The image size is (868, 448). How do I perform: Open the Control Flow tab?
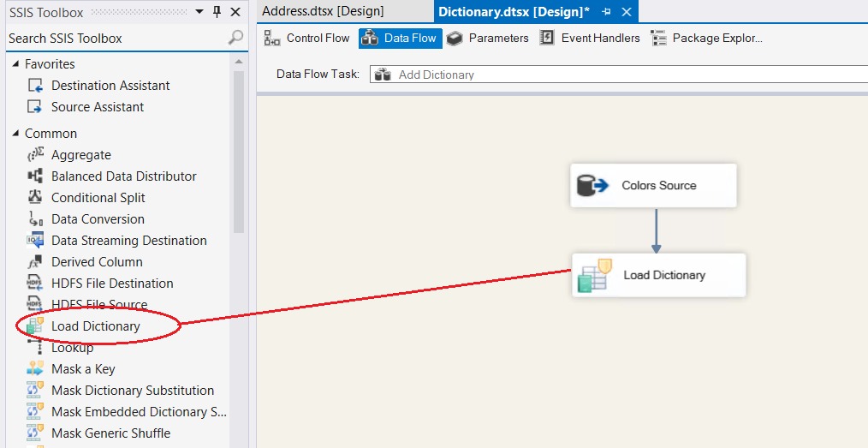tap(307, 38)
